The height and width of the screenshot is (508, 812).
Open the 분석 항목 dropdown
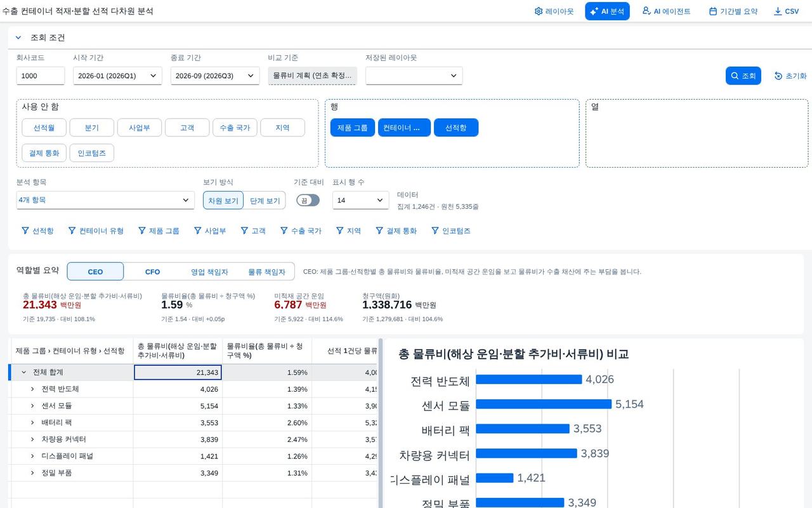point(105,200)
